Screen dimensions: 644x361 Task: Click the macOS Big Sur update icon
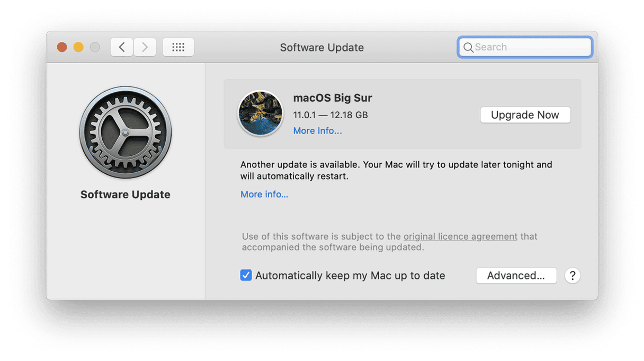click(261, 113)
